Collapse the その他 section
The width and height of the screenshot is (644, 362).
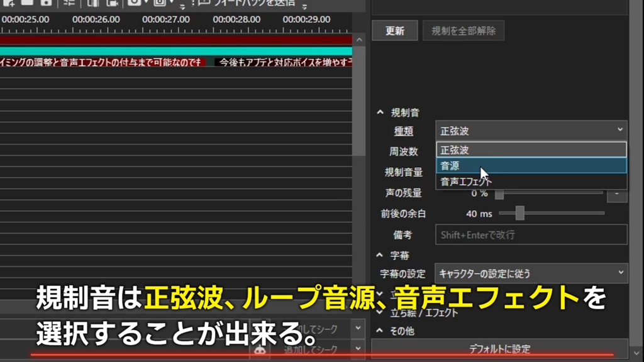coord(379,331)
